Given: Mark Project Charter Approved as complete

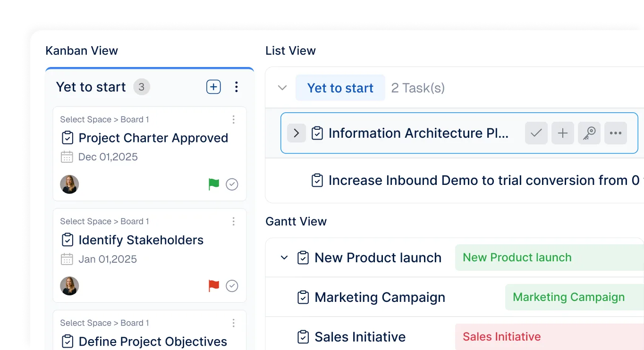Looking at the screenshot, I should pos(232,184).
